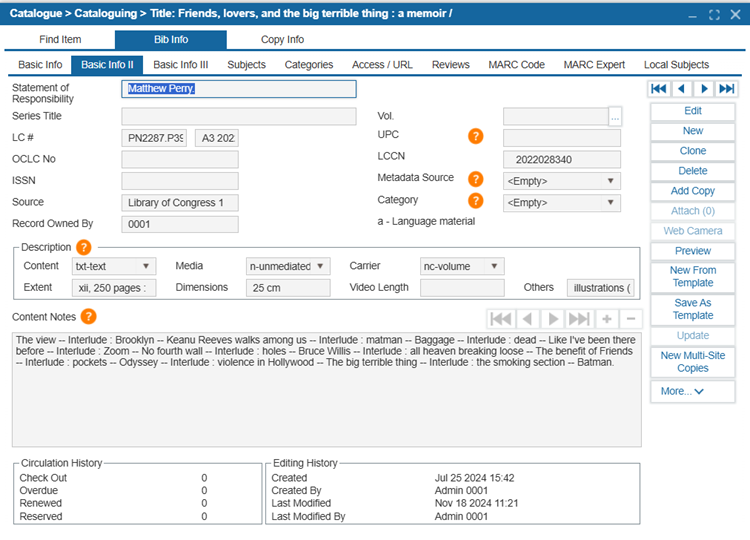
Task: Focus the Dimensions field showing 25 cm
Action: (x=288, y=288)
